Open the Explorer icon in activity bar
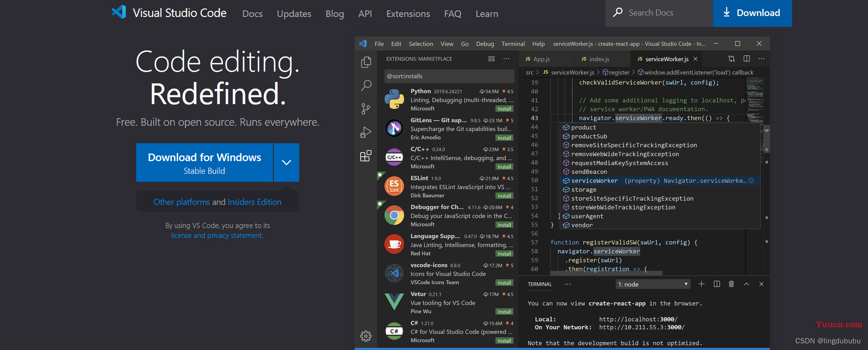Image resolution: width=868 pixels, height=350 pixels. [366, 62]
